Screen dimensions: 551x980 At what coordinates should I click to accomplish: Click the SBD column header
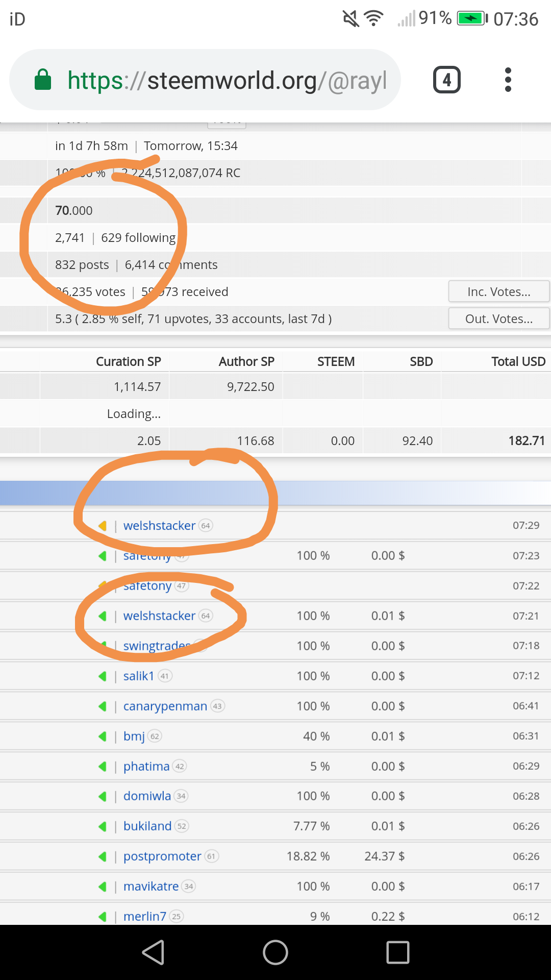point(421,361)
